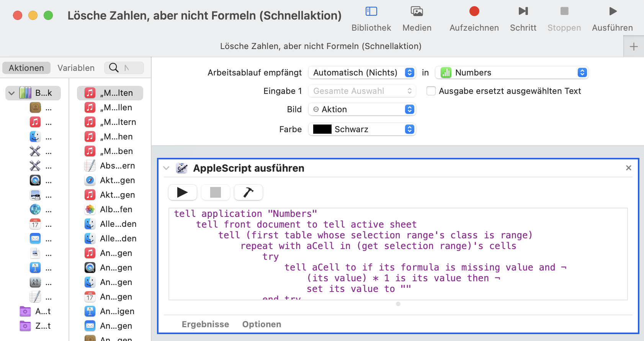Compile the script with the hammer button
Screen dimensions: 644x341
pos(248,192)
